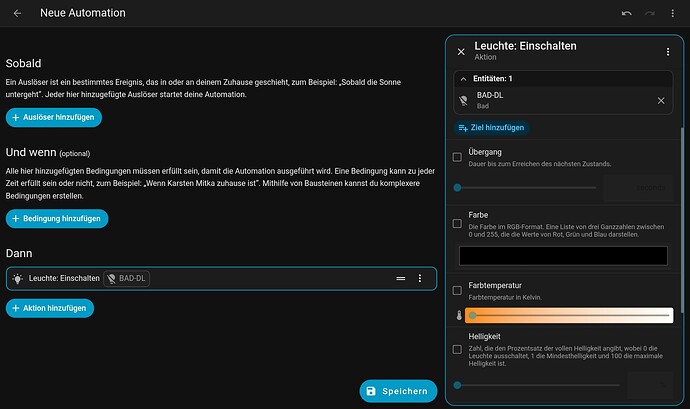Screen dimensions: 690x409
Task: Save the automation with Speichern
Action: (x=398, y=391)
